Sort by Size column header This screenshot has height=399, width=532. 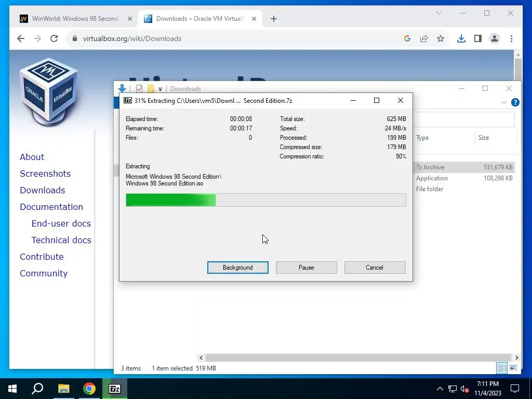point(495,137)
